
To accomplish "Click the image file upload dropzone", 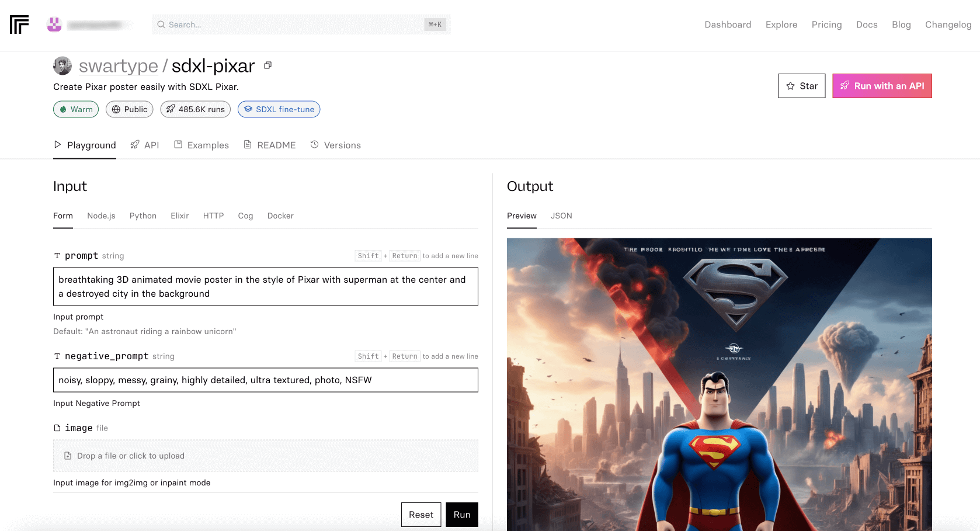I will point(265,456).
